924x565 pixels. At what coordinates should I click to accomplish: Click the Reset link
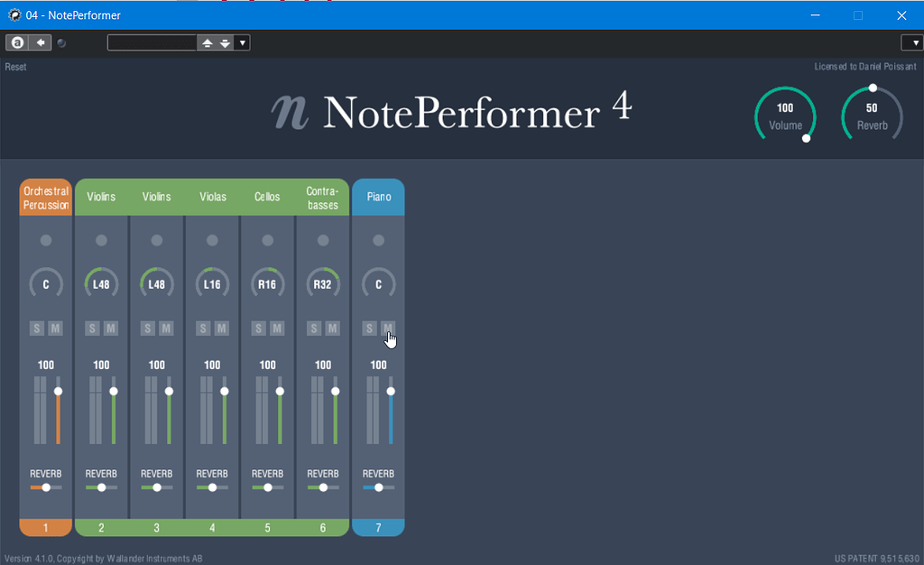(14, 66)
